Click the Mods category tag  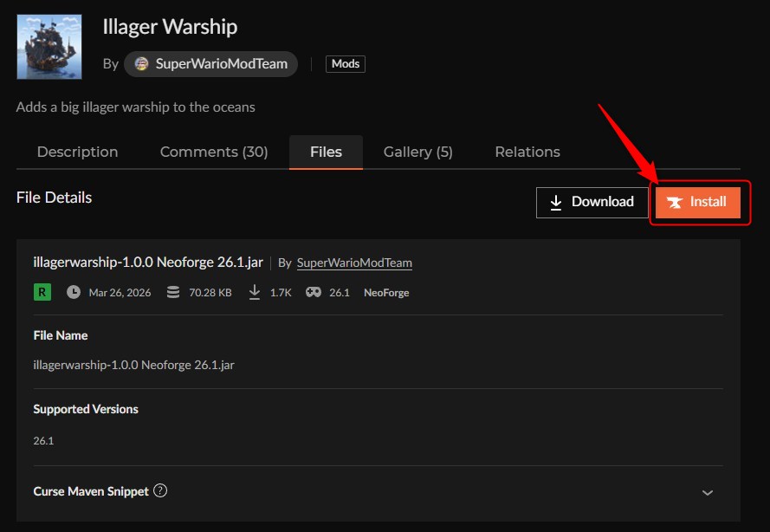click(x=346, y=64)
